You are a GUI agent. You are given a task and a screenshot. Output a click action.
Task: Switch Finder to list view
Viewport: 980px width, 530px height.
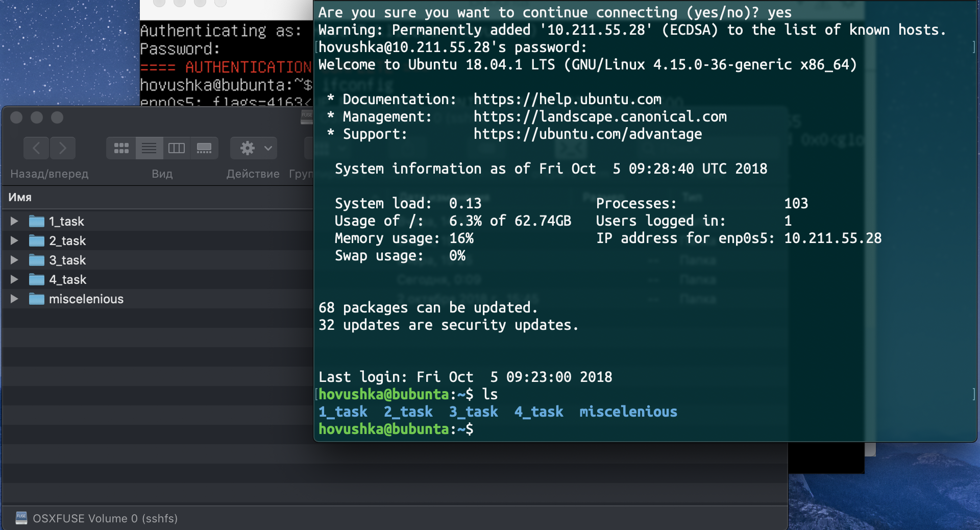click(x=149, y=148)
